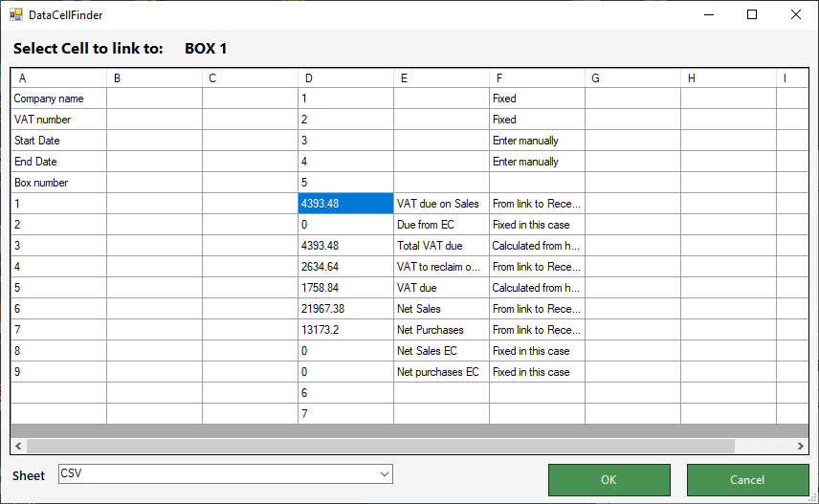Click column A cell showing 9
This screenshot has height=504, width=819.
(x=58, y=372)
